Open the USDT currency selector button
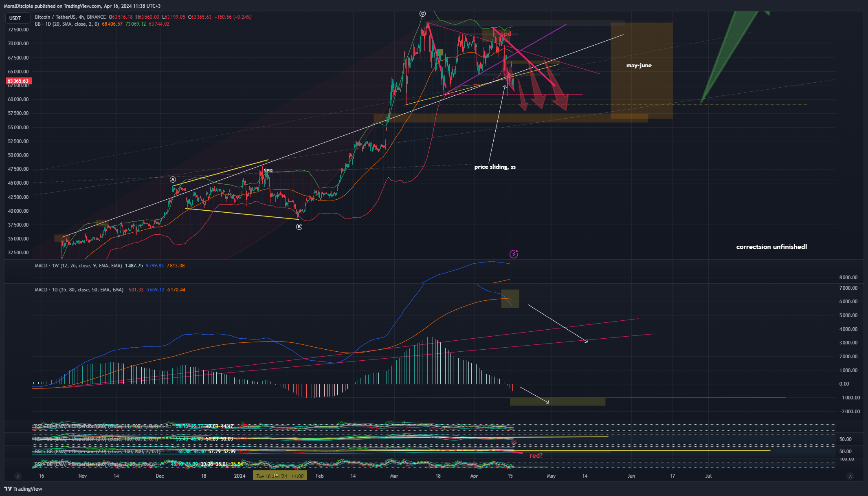This screenshot has height=496, width=868. point(18,18)
